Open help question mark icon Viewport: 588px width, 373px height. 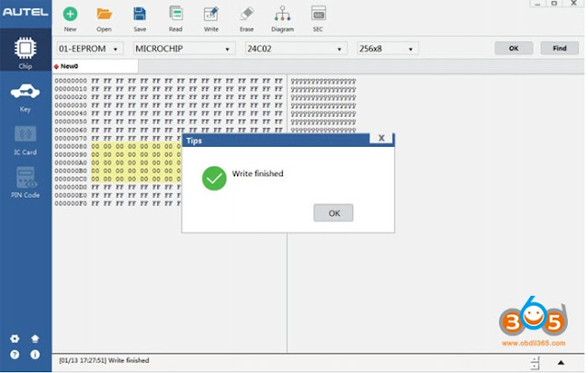click(15, 355)
